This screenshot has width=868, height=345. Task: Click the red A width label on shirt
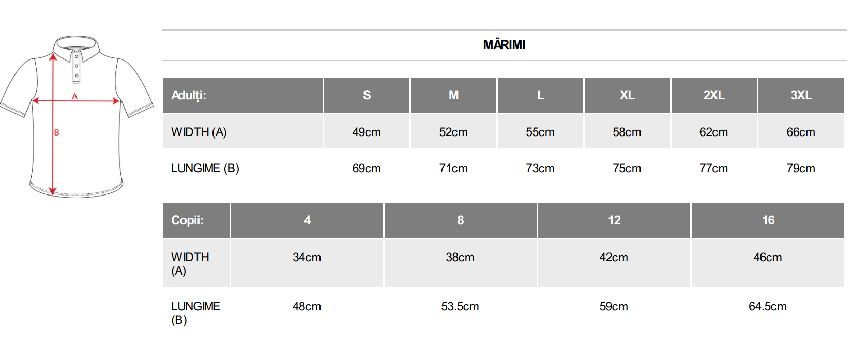[x=74, y=96]
